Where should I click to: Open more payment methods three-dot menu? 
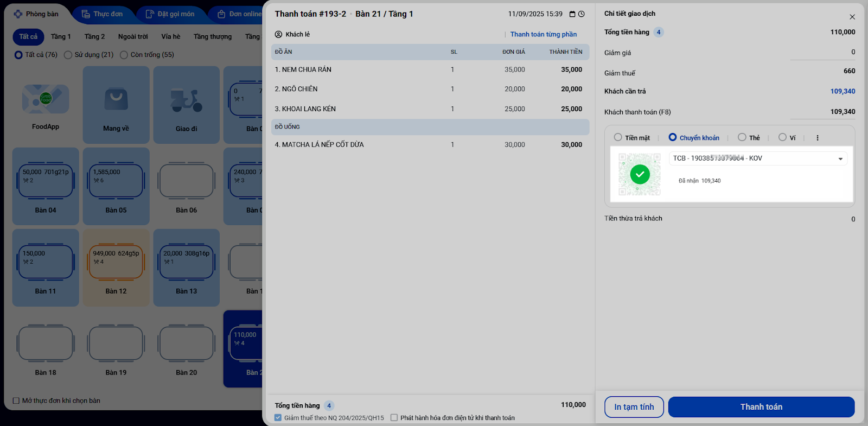coord(818,138)
